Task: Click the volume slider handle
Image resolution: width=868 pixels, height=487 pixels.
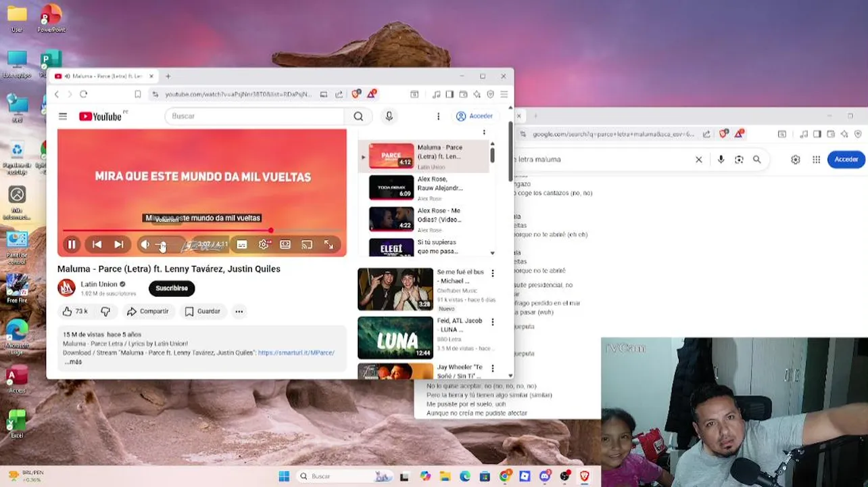Action: (162, 245)
